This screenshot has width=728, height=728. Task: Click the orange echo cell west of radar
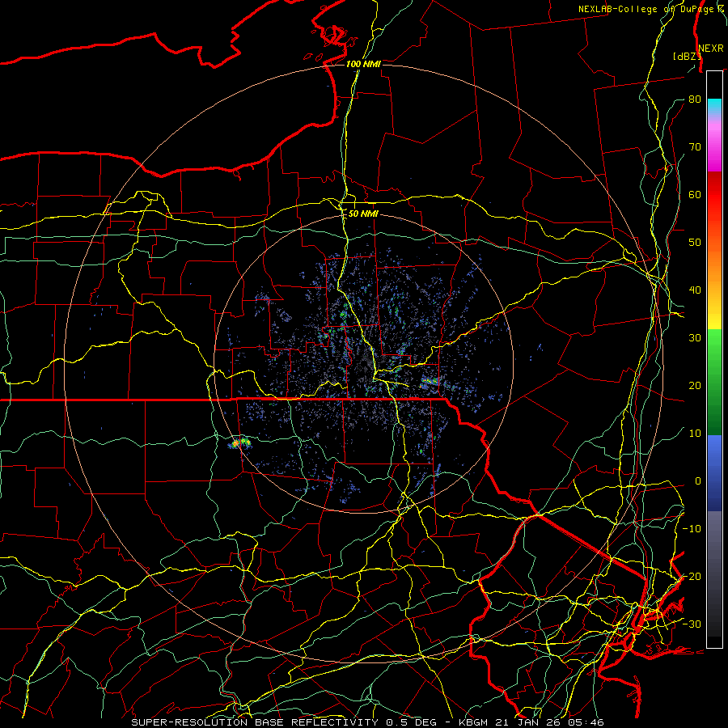(x=236, y=444)
